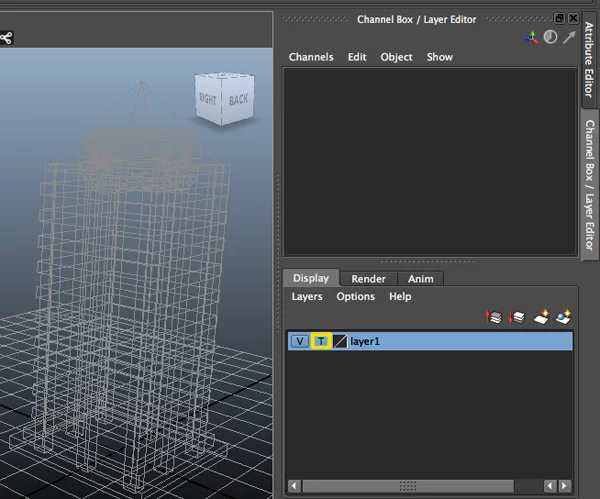Image resolution: width=600 pixels, height=499 pixels.
Task: Click the rightmost scroll arrow of layer list
Action: click(564, 486)
